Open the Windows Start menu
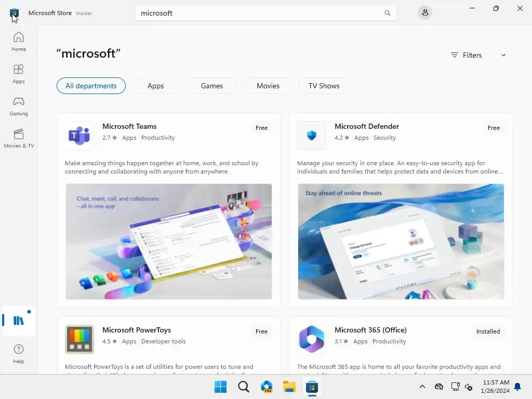 220,387
